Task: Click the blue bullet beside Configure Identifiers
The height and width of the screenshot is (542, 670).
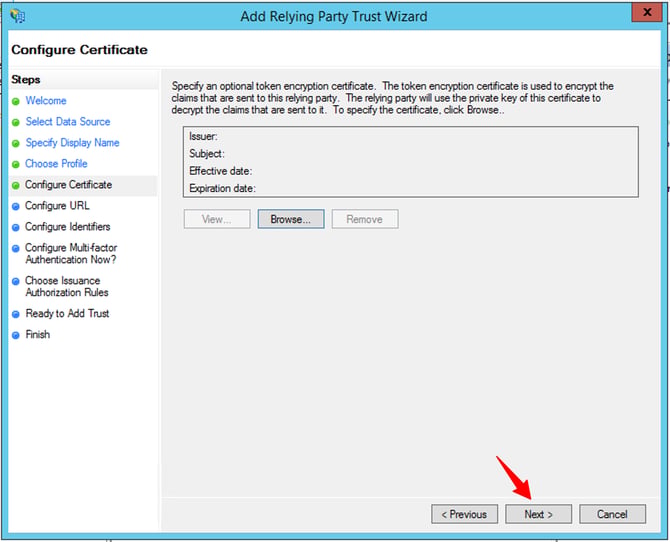Action: pyautogui.click(x=16, y=227)
